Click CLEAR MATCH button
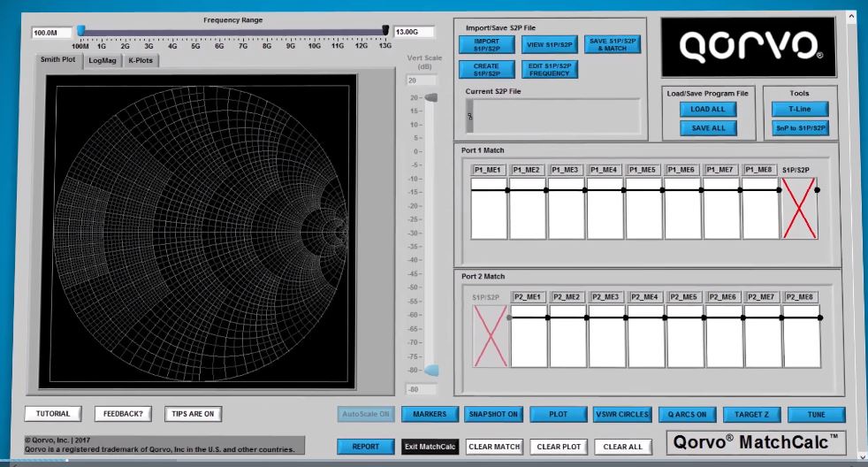Image resolution: width=868 pixels, height=467 pixels. click(494, 447)
